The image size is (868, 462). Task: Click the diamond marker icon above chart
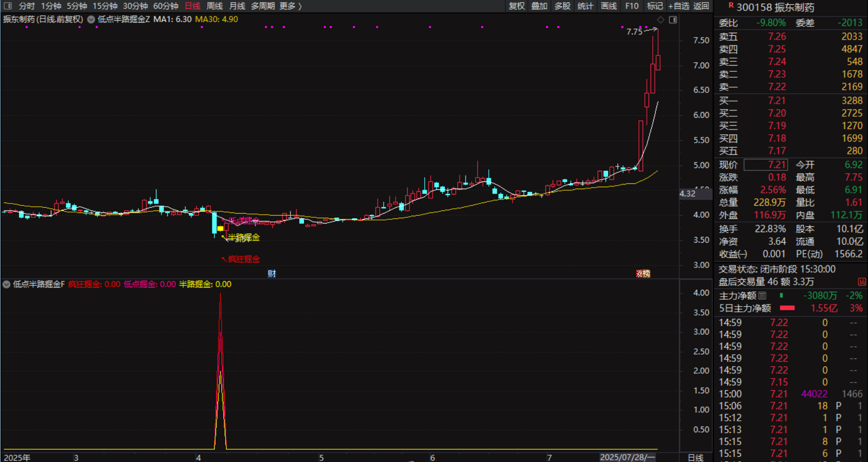pyautogui.click(x=661, y=20)
